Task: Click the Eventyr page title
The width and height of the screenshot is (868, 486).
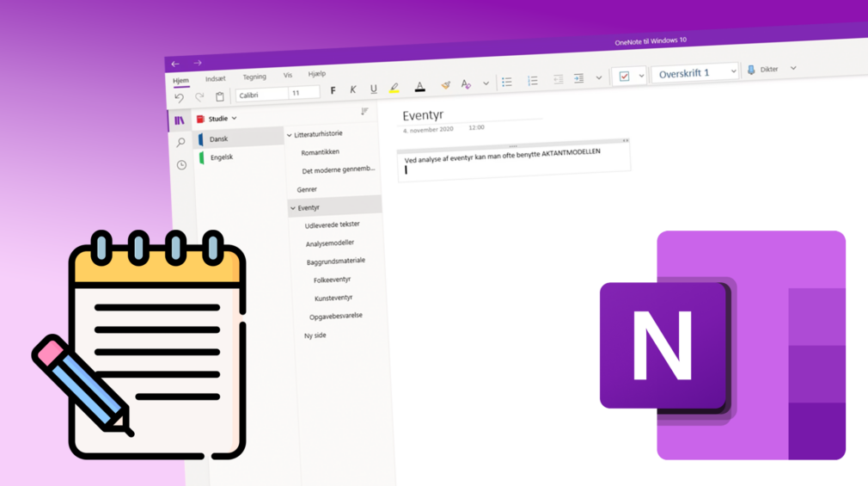Action: click(423, 115)
